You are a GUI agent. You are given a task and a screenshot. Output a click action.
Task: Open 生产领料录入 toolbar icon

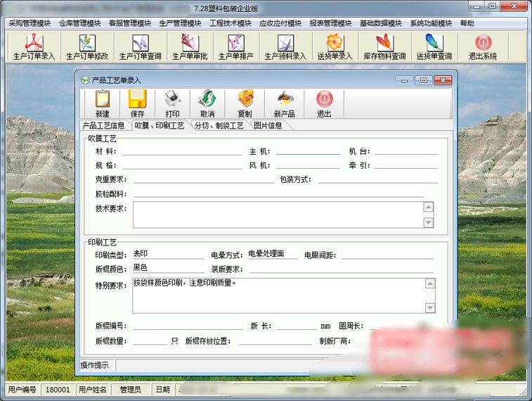click(x=285, y=46)
